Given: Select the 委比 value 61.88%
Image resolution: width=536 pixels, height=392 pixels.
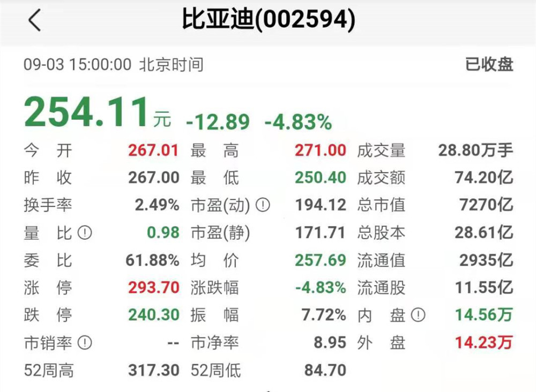Looking at the screenshot, I should (152, 260).
